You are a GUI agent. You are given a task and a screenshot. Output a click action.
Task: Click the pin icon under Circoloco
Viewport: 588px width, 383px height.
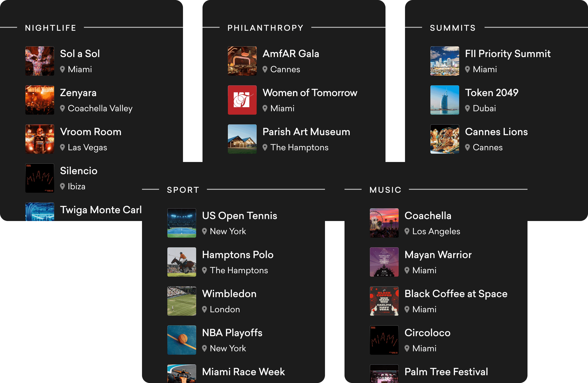point(407,348)
